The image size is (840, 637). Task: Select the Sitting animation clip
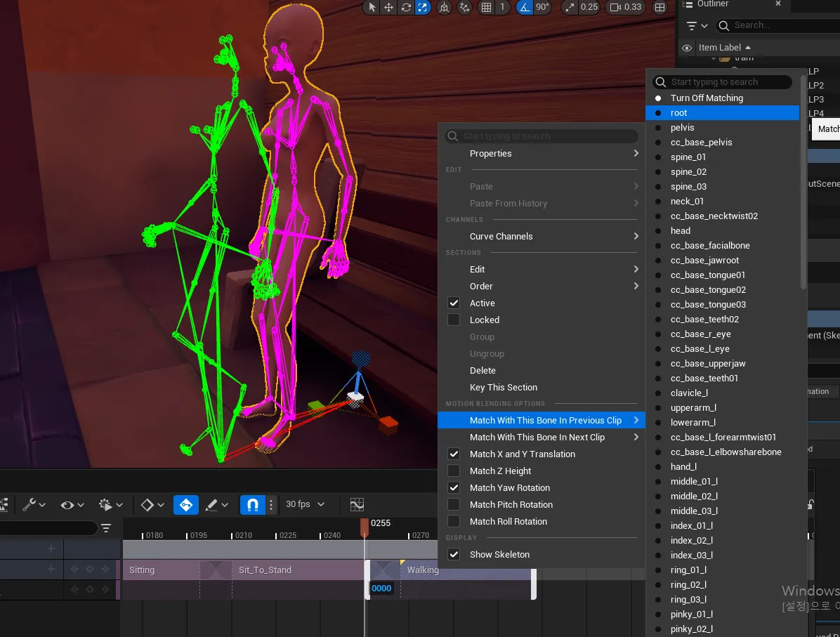point(162,570)
